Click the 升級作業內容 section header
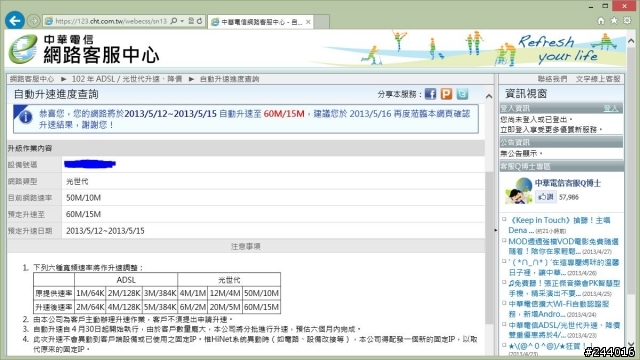Viewport: 640px width, 360px height. pyautogui.click(x=246, y=148)
